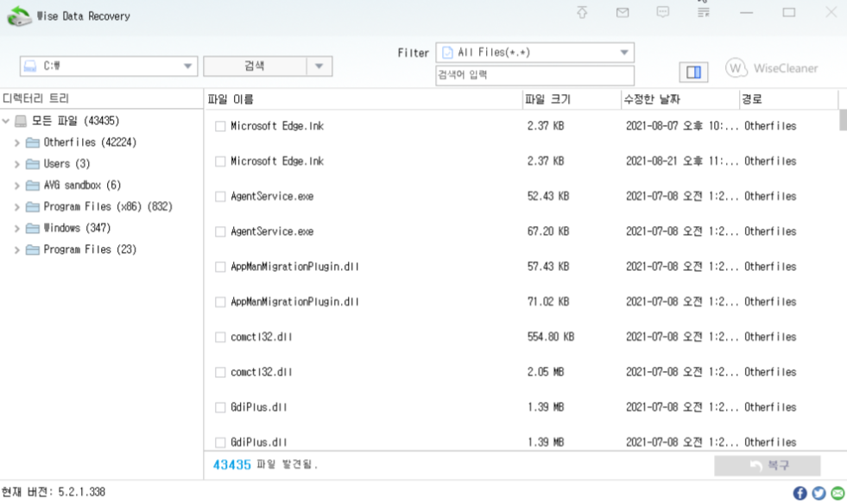Expand the Otherfiles tree node
Image resolution: width=847 pixels, height=504 pixels.
click(16, 142)
